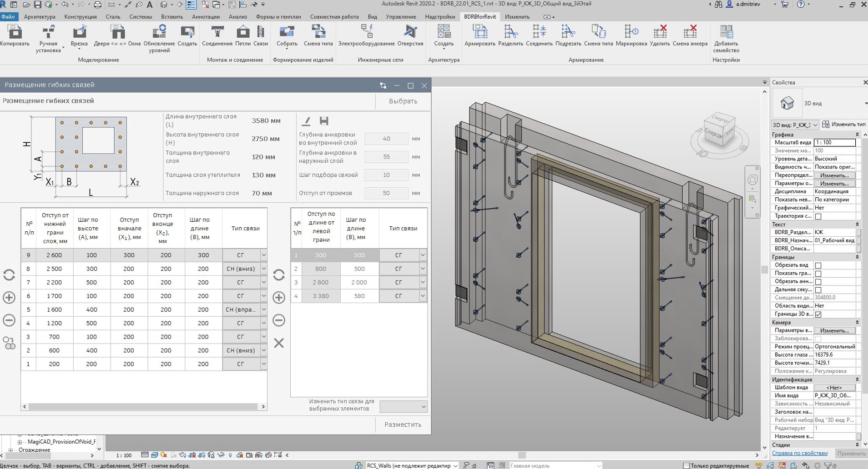Open Добавить семейство settings

coord(726,39)
